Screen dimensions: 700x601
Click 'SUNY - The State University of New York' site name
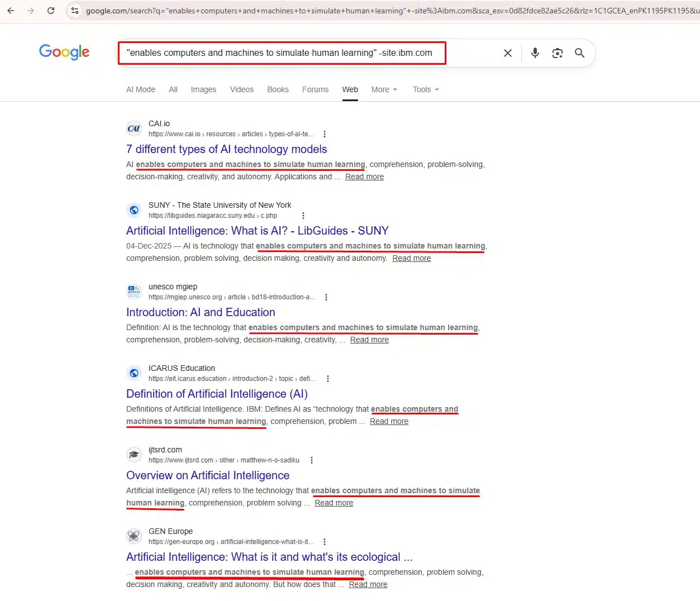point(220,205)
